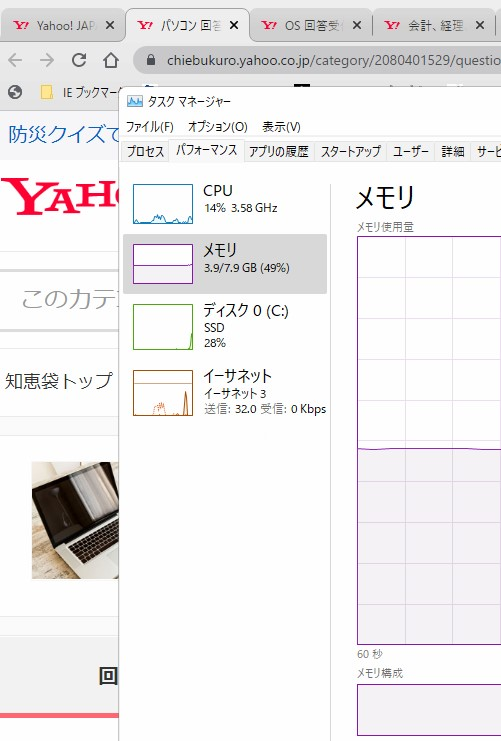Click the Ethernet throughput mini graph

pyautogui.click(x=163, y=393)
